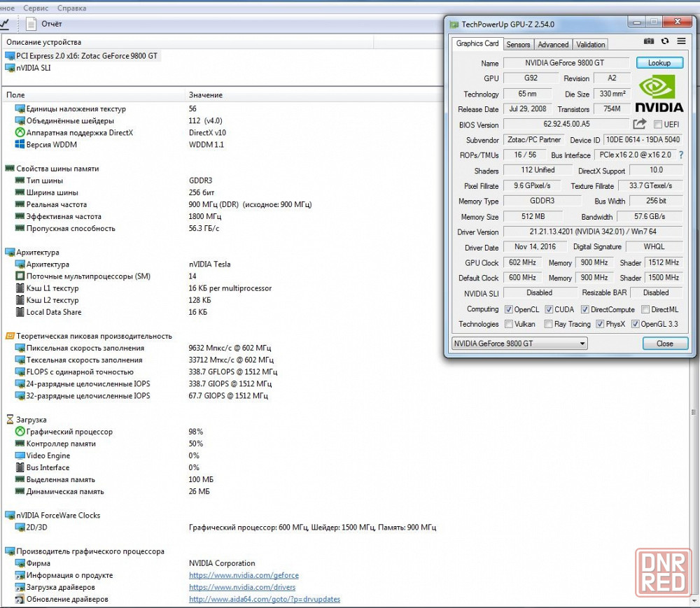Click the graph icon in the AIDA64 toolbar
This screenshot has width=700, height=608.
pos(4,24)
